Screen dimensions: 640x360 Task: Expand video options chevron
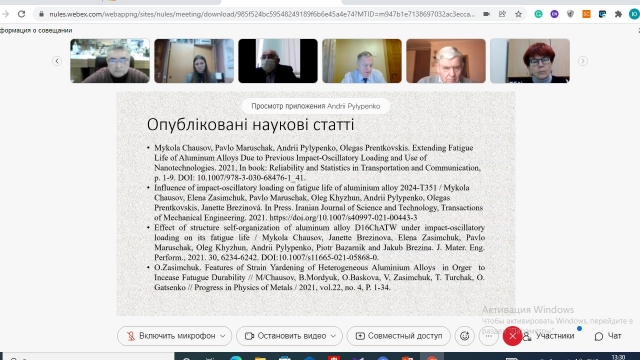click(x=333, y=336)
